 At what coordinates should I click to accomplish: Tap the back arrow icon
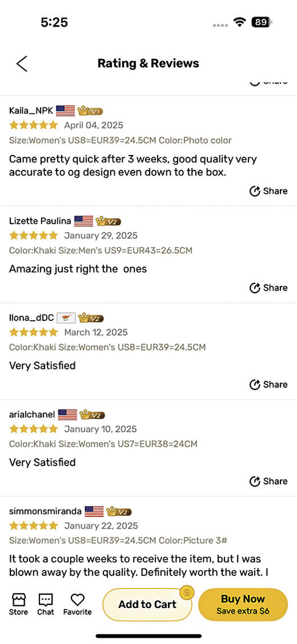[x=22, y=64]
